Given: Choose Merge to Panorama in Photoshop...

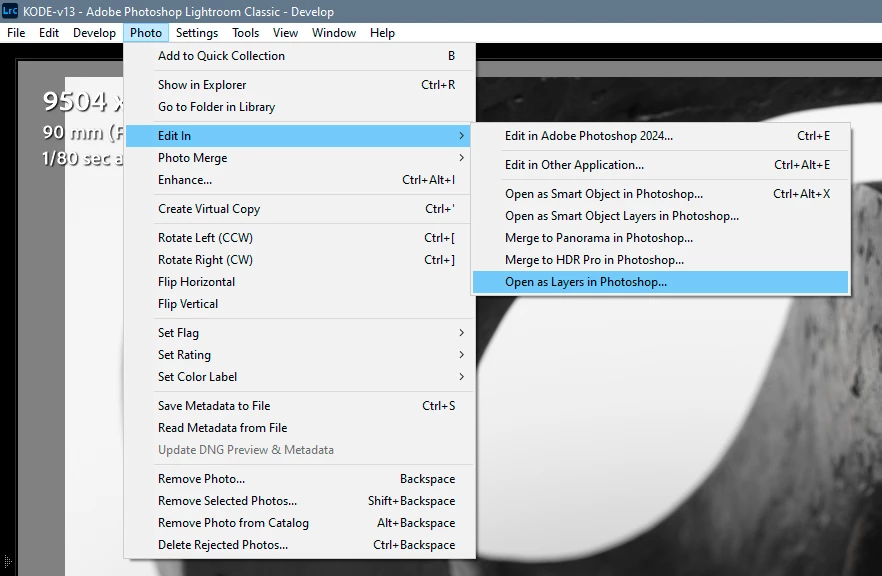Looking at the screenshot, I should (x=660, y=238).
